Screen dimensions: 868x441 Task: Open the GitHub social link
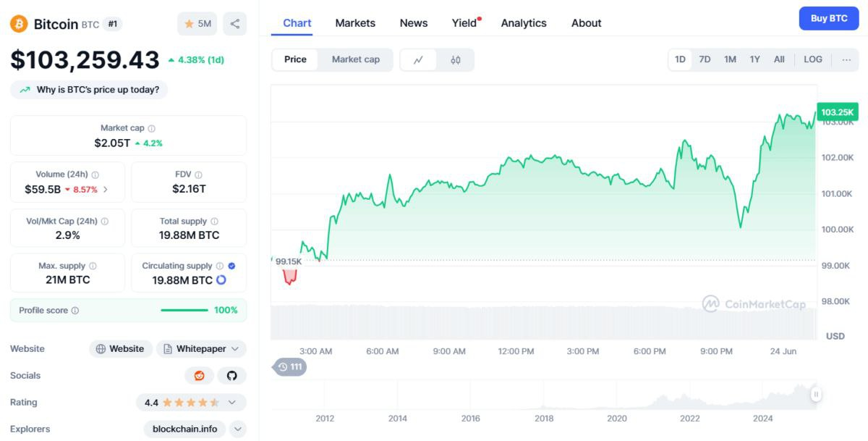[x=232, y=376]
